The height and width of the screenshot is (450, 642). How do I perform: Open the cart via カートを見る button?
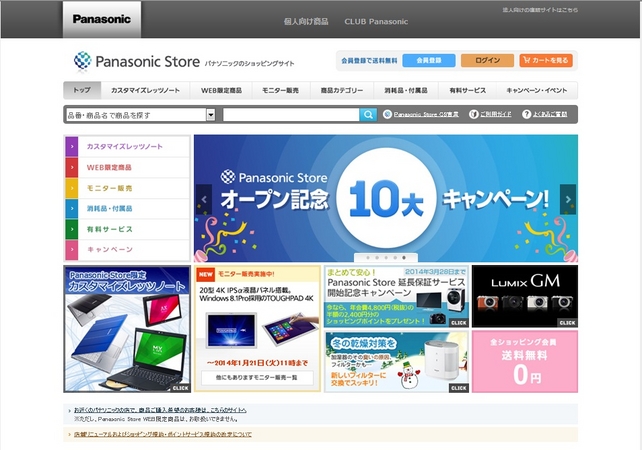(546, 60)
